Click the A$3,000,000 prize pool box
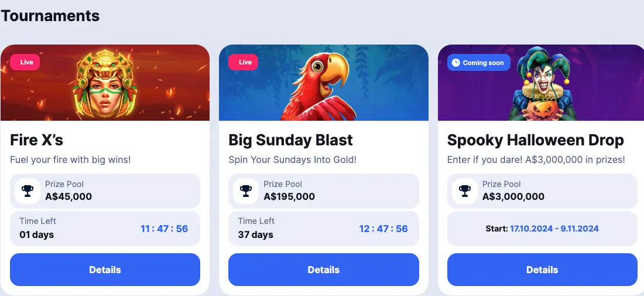 coord(542,190)
